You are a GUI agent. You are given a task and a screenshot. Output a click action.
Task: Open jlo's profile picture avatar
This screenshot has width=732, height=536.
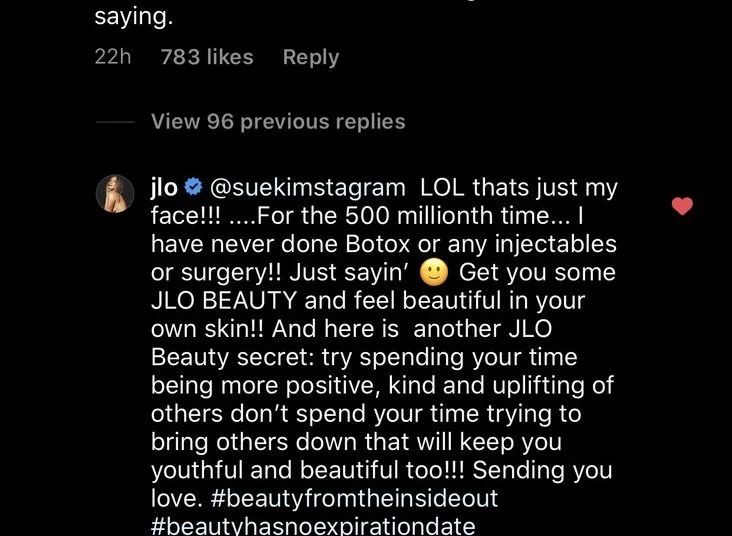coord(115,192)
